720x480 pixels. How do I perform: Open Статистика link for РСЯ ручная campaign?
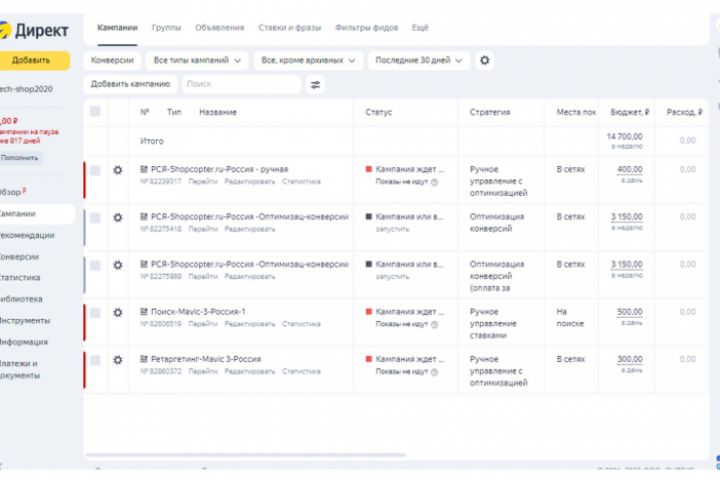pos(301,182)
